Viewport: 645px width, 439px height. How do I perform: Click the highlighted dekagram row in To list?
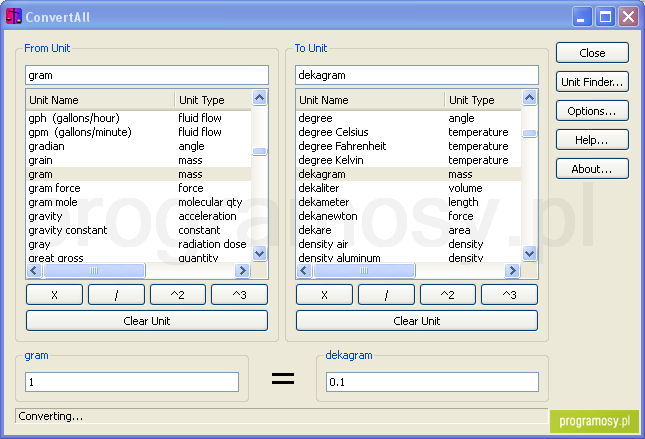(x=408, y=174)
